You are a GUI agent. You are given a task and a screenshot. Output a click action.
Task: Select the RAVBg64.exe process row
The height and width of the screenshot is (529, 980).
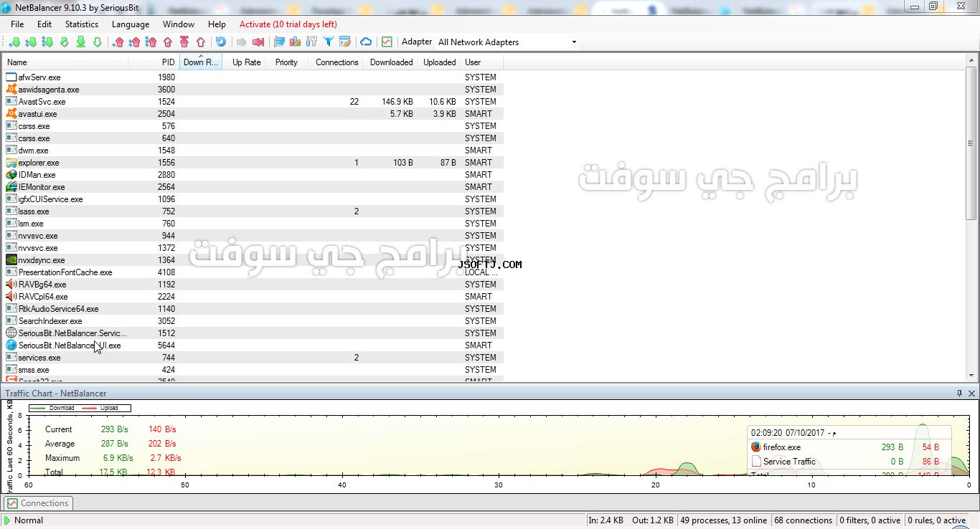253,285
